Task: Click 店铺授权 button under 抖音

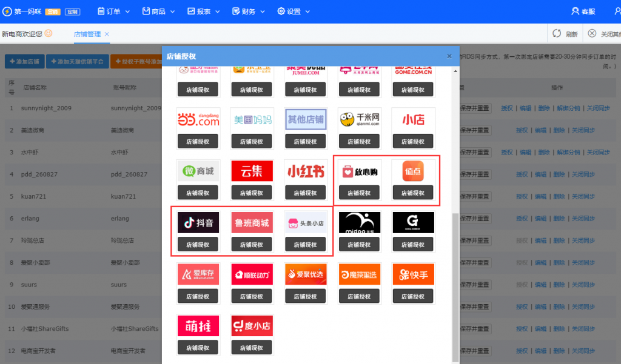Action: [198, 245]
